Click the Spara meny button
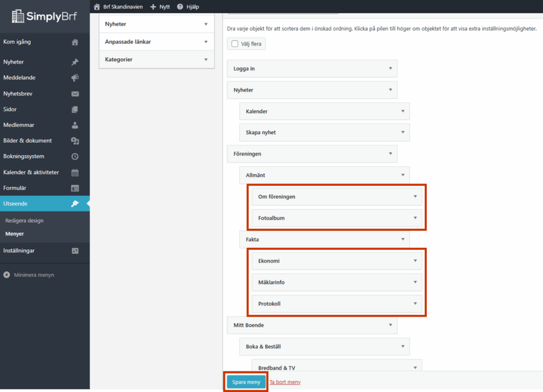543x392 pixels. pyautogui.click(x=246, y=382)
